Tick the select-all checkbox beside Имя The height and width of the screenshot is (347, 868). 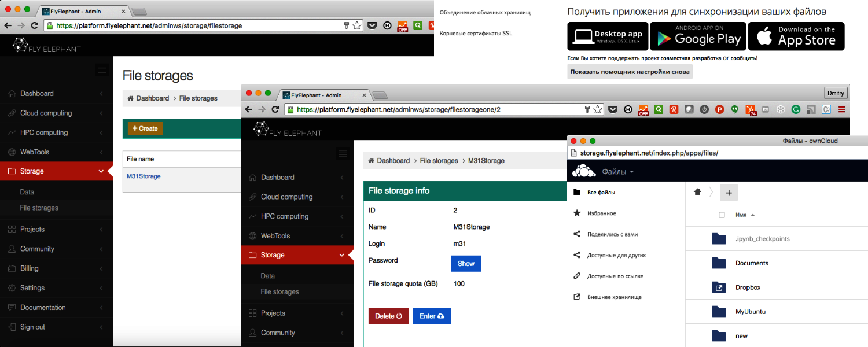[722, 215]
